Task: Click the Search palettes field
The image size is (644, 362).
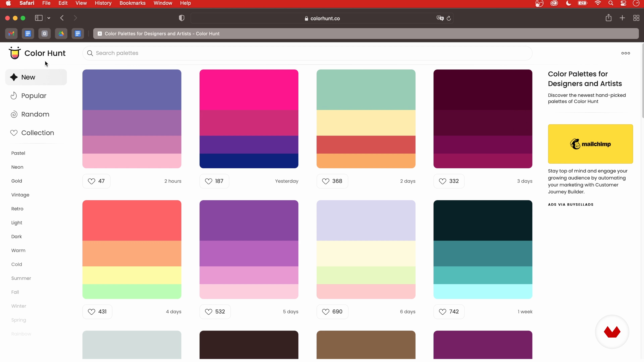Action: coord(307,53)
